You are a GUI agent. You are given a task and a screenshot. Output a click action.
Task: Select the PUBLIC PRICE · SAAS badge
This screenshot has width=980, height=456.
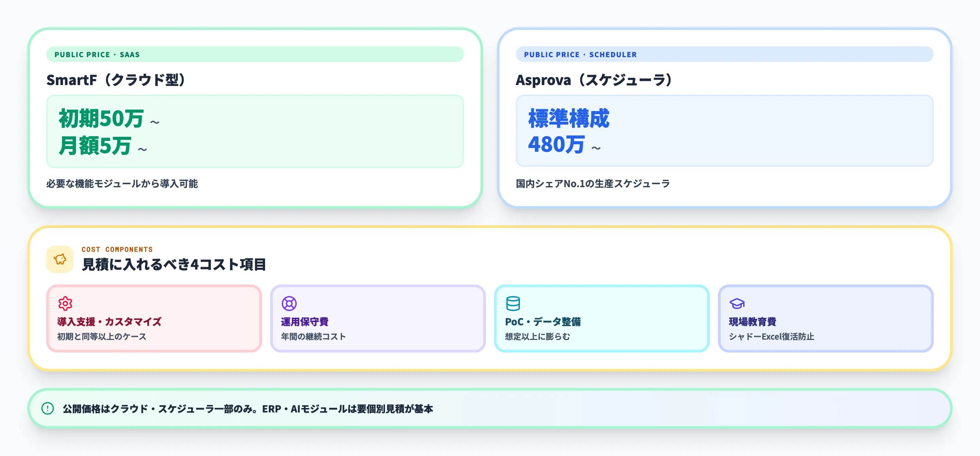255,54
